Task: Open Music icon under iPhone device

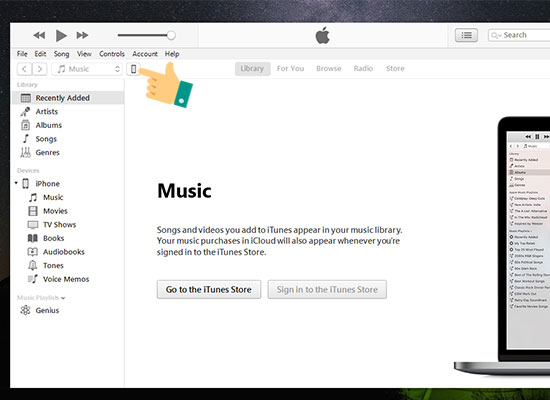Action: click(x=33, y=197)
